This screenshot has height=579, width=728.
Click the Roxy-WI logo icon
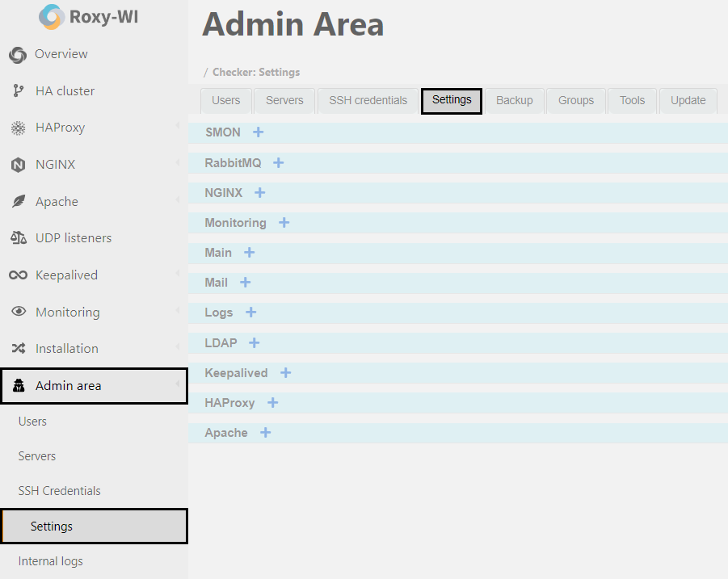click(51, 17)
